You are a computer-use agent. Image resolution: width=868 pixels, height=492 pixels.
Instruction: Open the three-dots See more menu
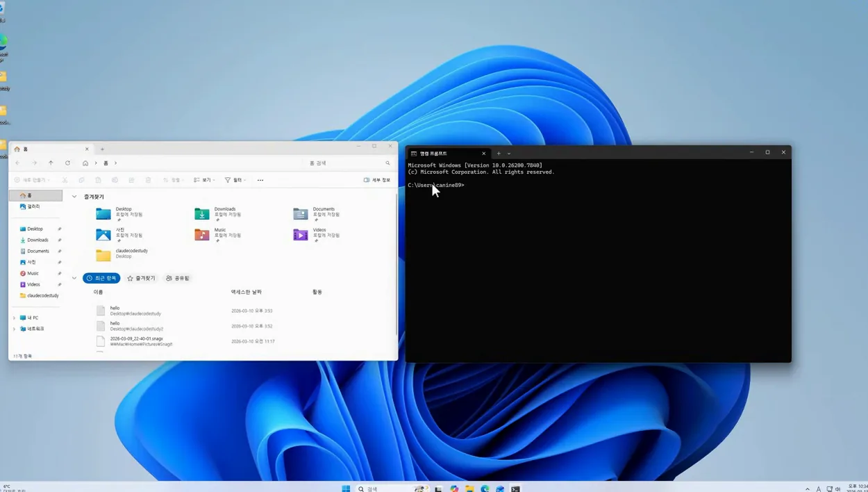pos(260,180)
